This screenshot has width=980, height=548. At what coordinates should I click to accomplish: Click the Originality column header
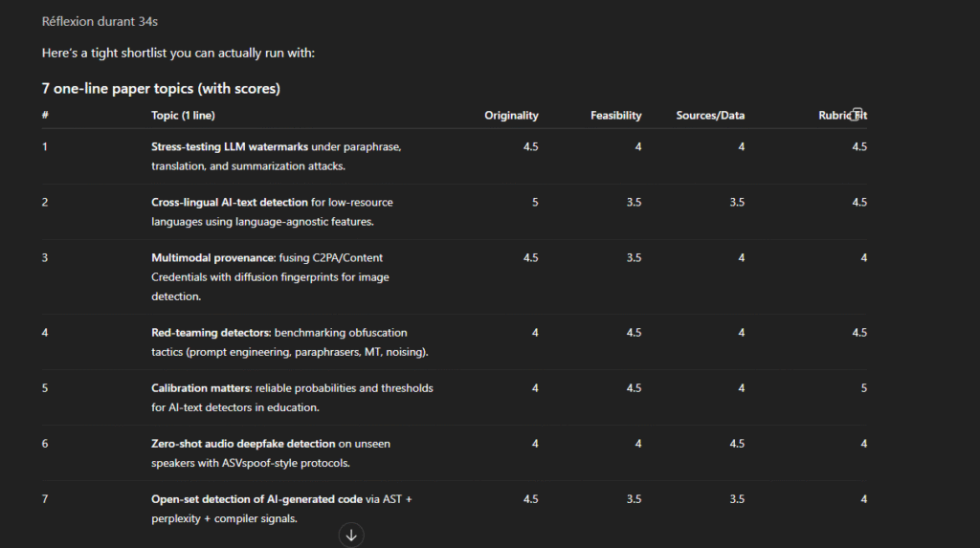click(x=511, y=116)
